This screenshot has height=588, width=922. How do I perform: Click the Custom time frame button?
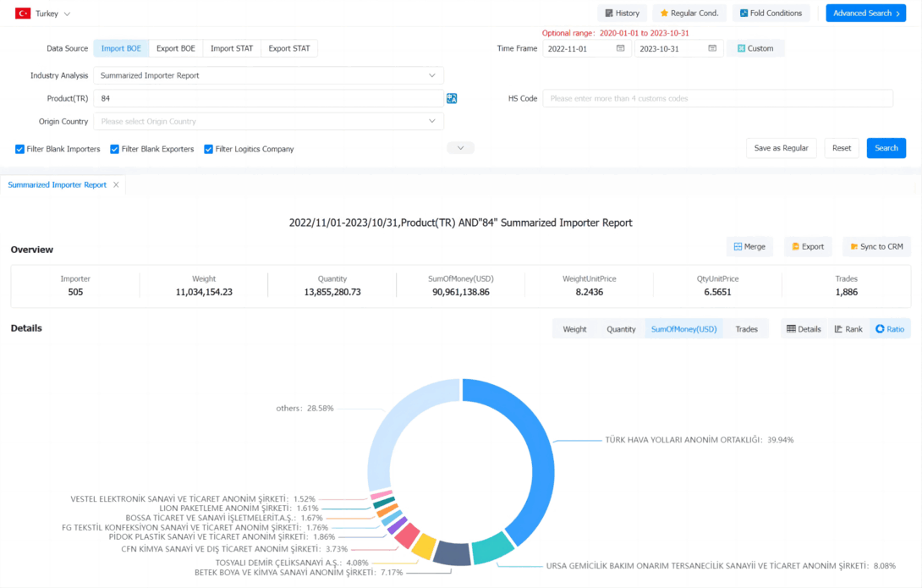click(x=755, y=48)
